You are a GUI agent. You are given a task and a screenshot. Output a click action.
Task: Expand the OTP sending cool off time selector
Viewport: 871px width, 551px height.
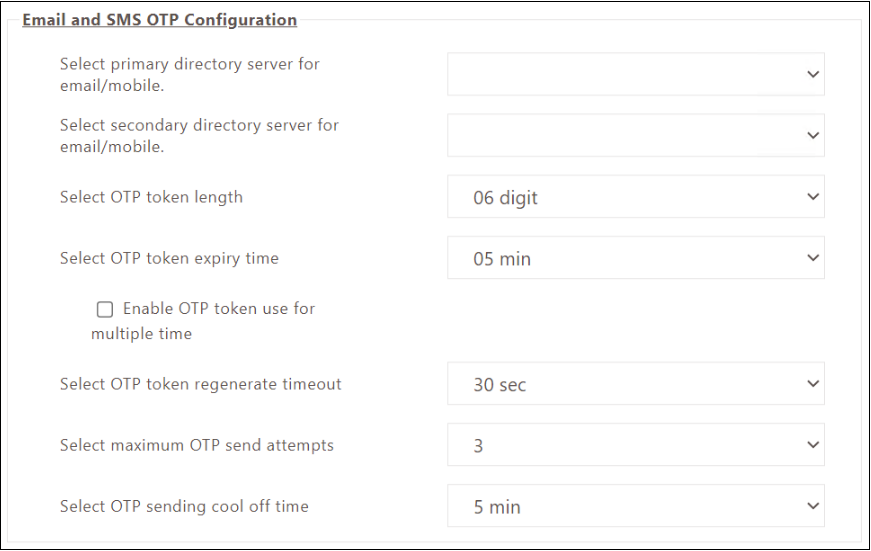point(635,506)
